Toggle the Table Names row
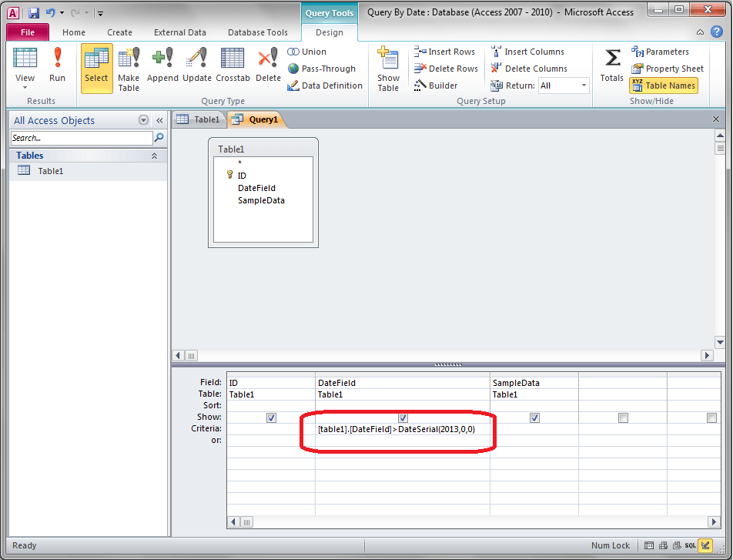The height and width of the screenshot is (560, 733). (x=664, y=86)
